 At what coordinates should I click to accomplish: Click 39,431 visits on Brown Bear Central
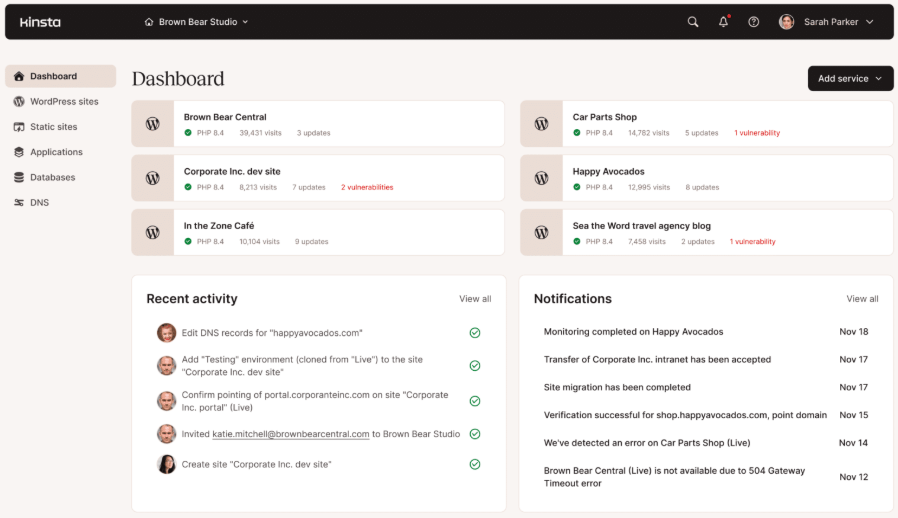[x=261, y=133]
